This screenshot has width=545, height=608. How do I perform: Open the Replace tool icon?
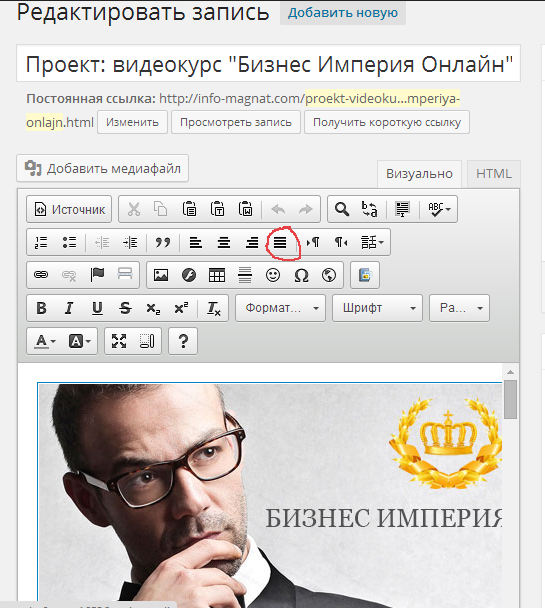(369, 209)
